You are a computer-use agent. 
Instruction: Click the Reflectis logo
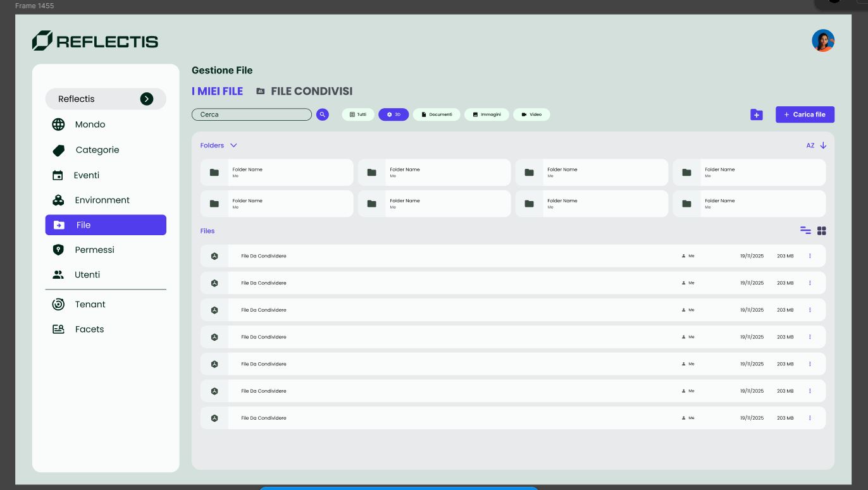95,41
